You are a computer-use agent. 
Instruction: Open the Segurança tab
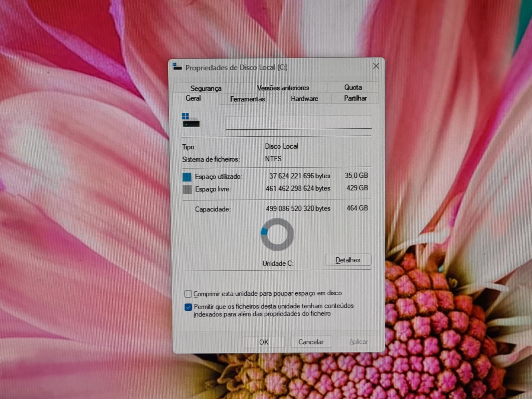[x=206, y=88]
